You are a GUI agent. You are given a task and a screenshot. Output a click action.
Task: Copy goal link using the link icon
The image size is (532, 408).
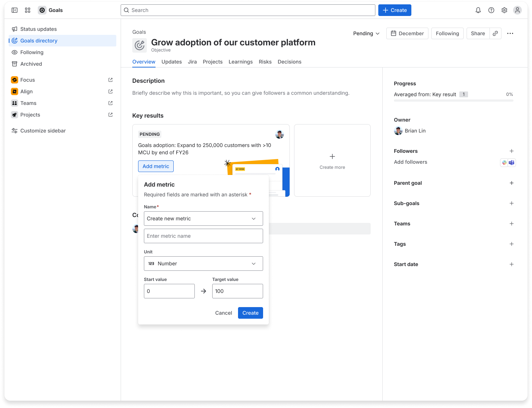tap(495, 33)
